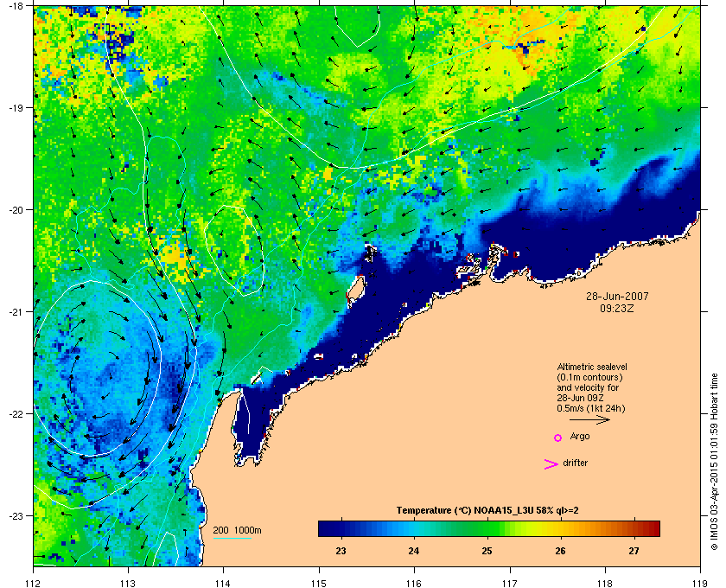Click the IMOS copyright timestamp text
Viewport: 726px width, 588px height.
[x=714, y=462]
